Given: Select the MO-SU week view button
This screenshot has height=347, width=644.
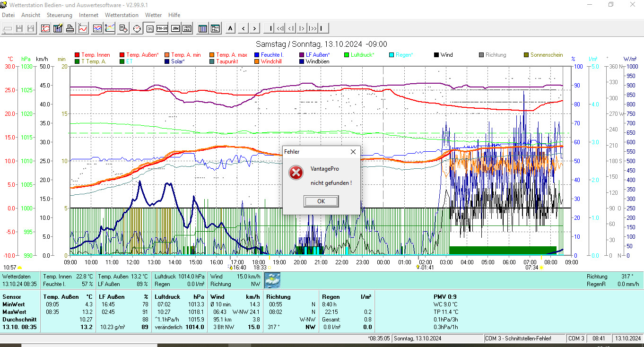Looking at the screenshot, I should [162, 28].
